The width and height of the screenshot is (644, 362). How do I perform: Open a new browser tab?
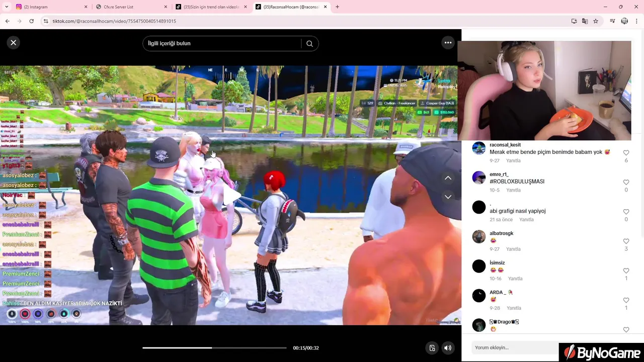point(337,7)
